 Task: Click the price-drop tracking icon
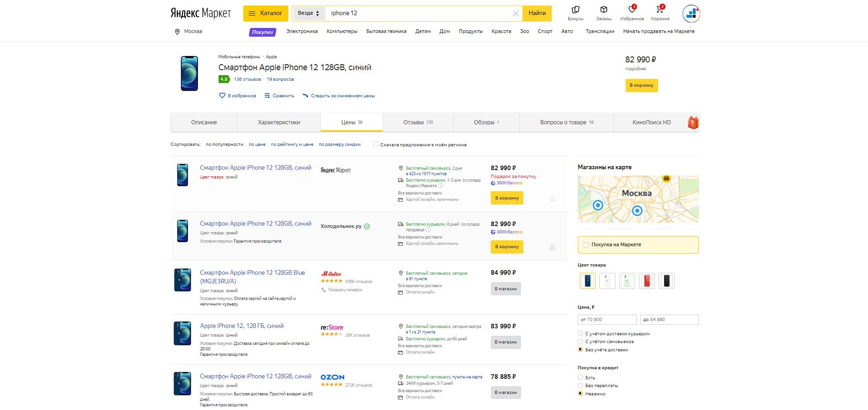click(x=305, y=95)
